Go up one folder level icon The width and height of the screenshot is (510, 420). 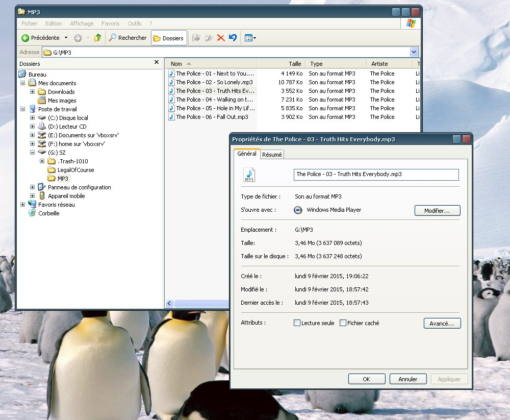[97, 38]
